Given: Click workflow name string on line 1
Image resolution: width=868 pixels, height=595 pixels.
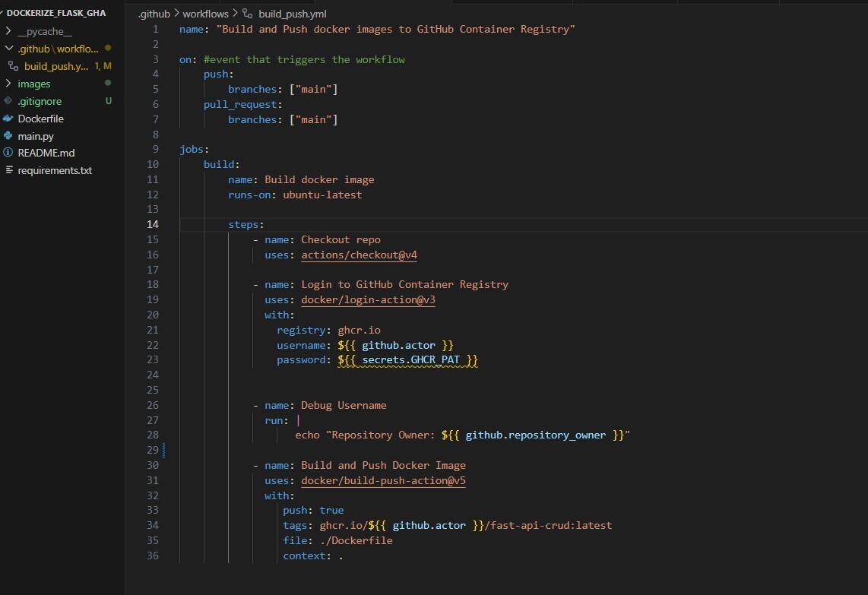Looking at the screenshot, I should 396,30.
